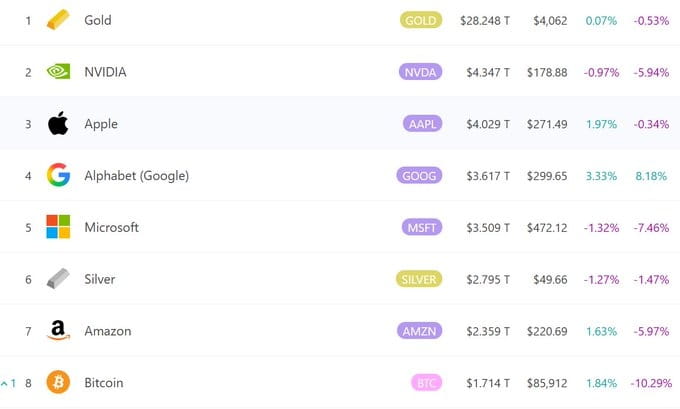Click the Bitcoin price $85,912
The width and height of the screenshot is (680, 409).
pyautogui.click(x=550, y=383)
